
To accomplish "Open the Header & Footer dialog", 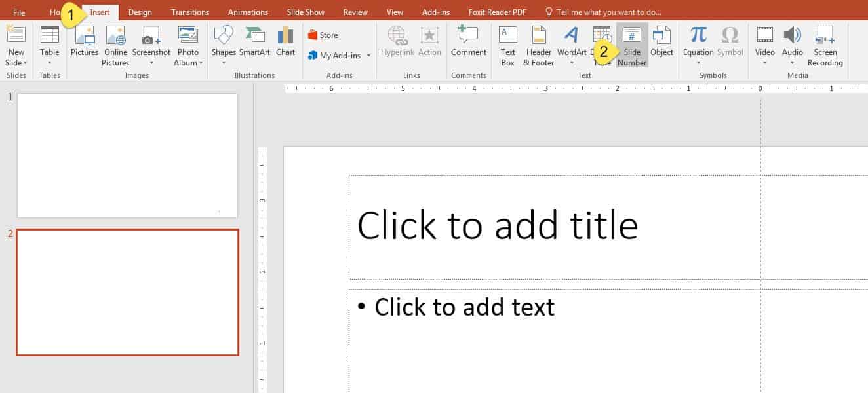I will [538, 46].
